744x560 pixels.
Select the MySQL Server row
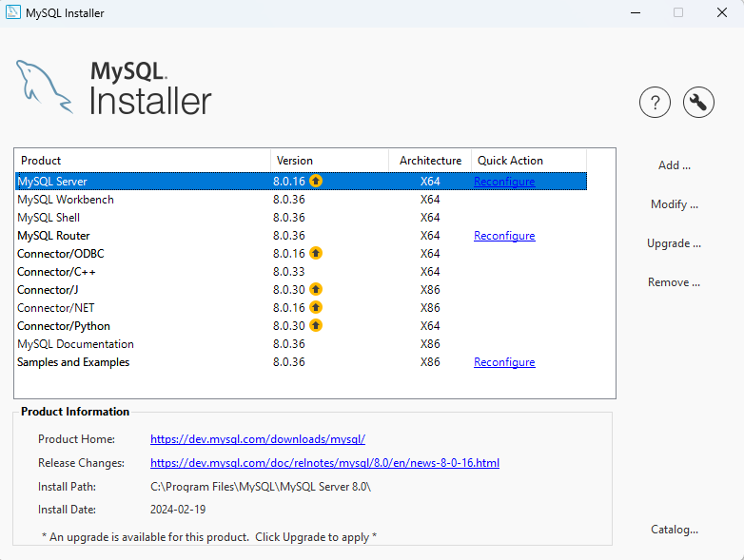click(302, 182)
